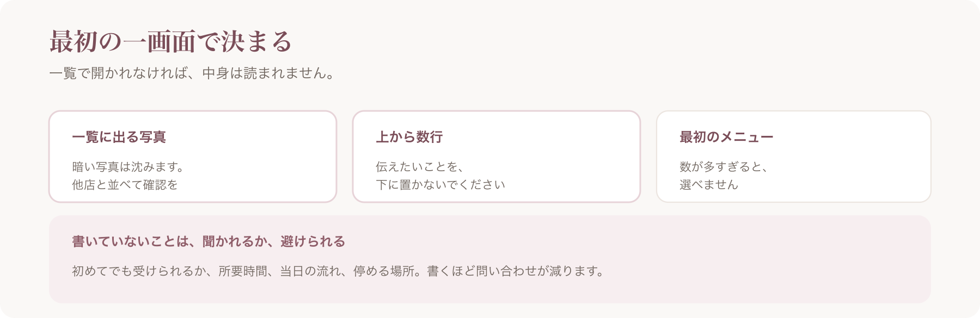Open the 最初のメニュー card
The image size is (980, 318).
pos(794,157)
